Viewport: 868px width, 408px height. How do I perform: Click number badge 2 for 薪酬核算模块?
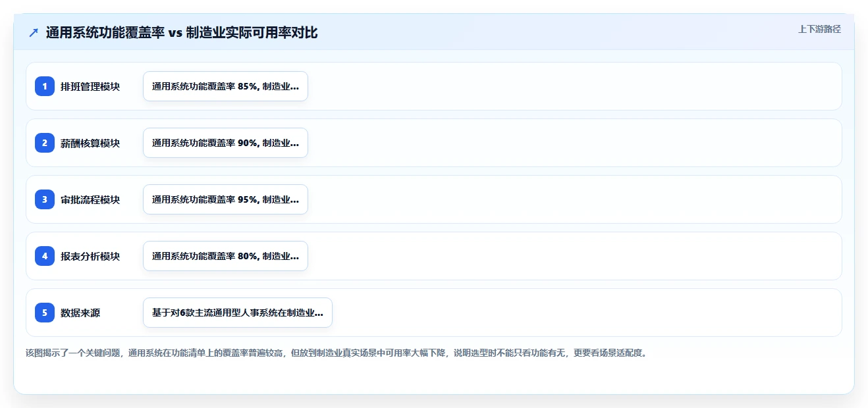point(45,143)
